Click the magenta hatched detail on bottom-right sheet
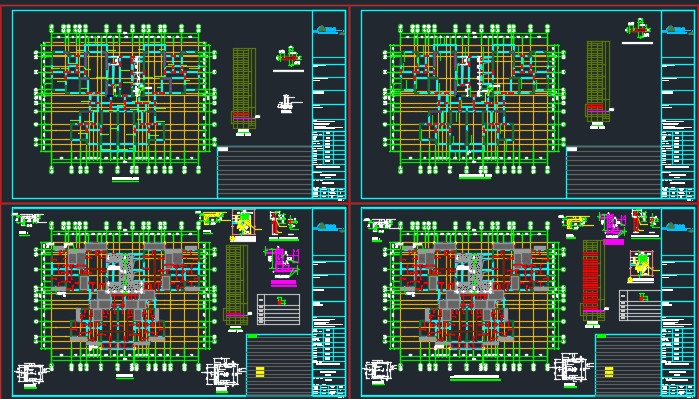This screenshot has width=699, height=399. pyautogui.click(x=613, y=228)
